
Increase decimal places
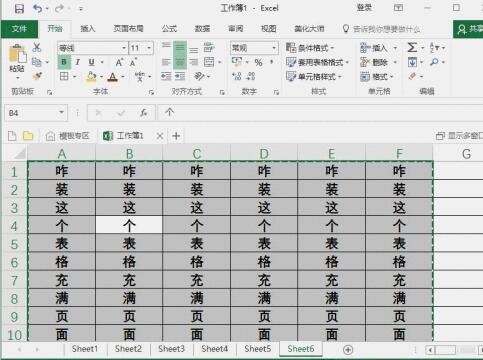[237, 76]
